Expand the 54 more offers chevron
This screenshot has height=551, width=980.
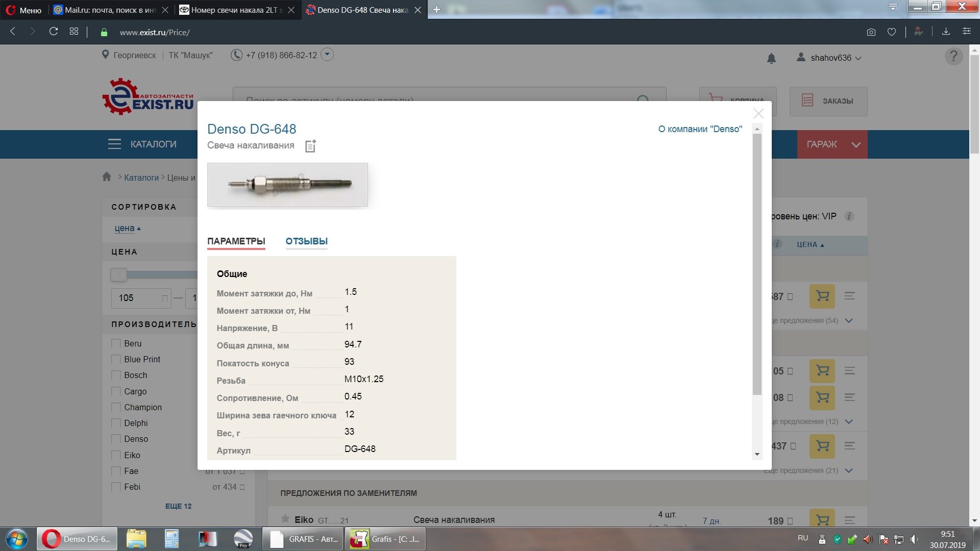point(849,320)
